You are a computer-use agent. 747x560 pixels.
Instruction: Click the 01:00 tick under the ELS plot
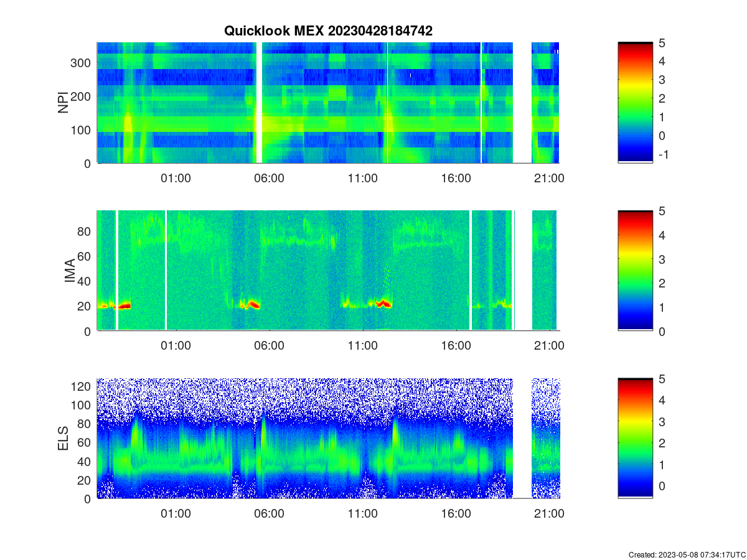176,514
